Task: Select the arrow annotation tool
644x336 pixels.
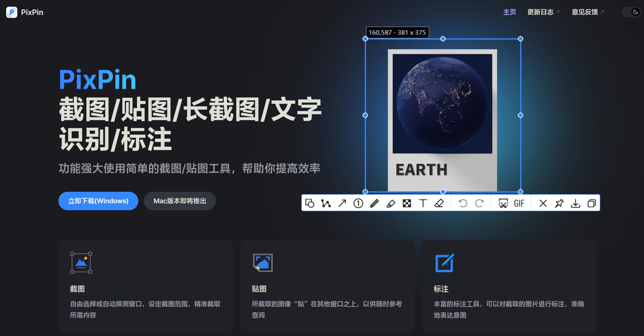Action: click(x=342, y=203)
